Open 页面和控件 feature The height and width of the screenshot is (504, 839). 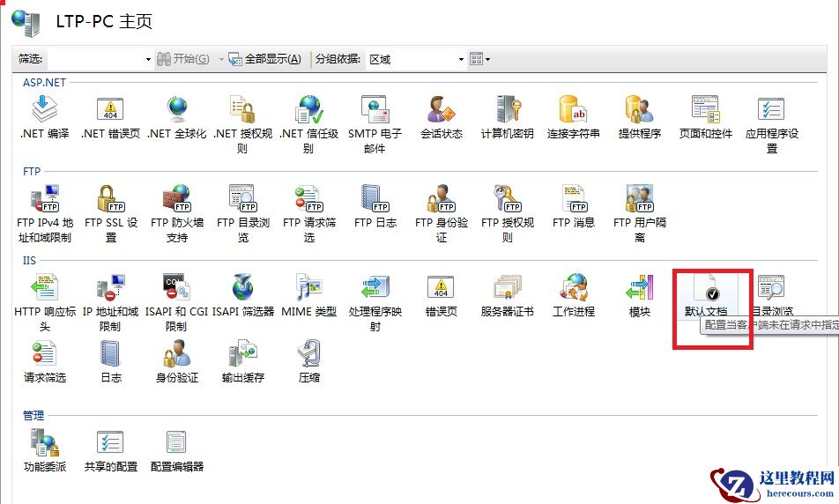pos(705,117)
